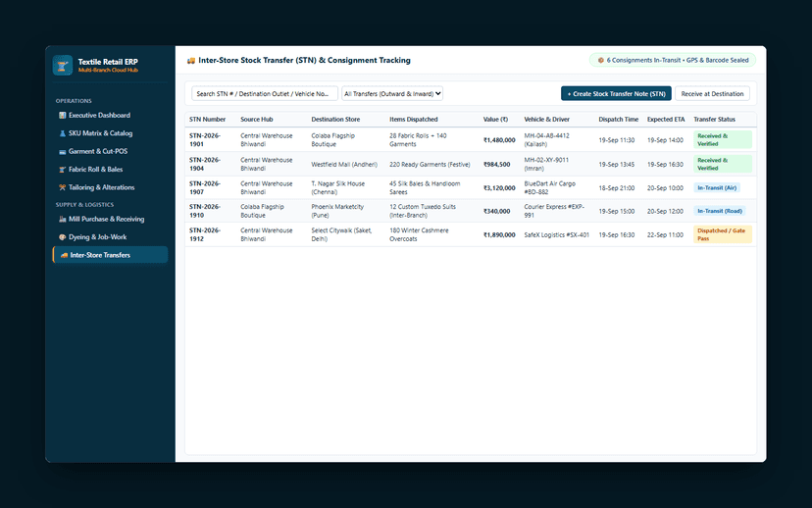Click the In-Transit (Air) status badge

pyautogui.click(x=717, y=188)
